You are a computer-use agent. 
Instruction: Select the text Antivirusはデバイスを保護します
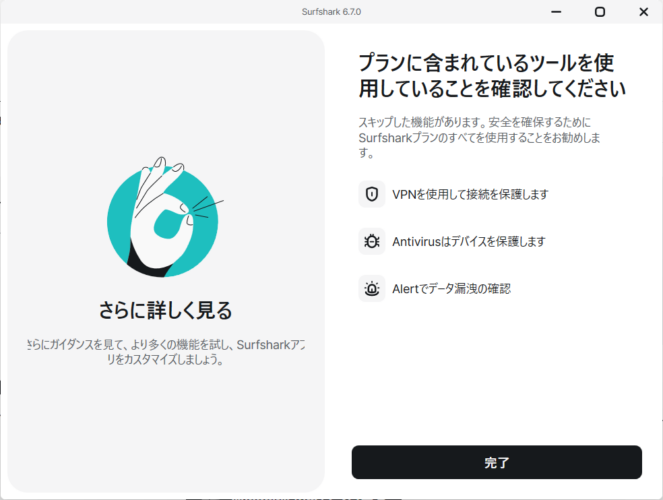coord(468,241)
